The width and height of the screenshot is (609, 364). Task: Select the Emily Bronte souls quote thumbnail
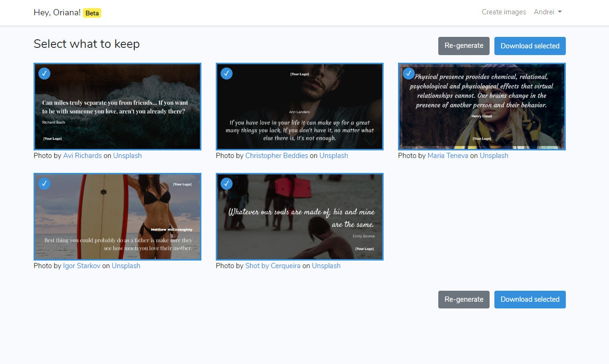click(x=300, y=216)
